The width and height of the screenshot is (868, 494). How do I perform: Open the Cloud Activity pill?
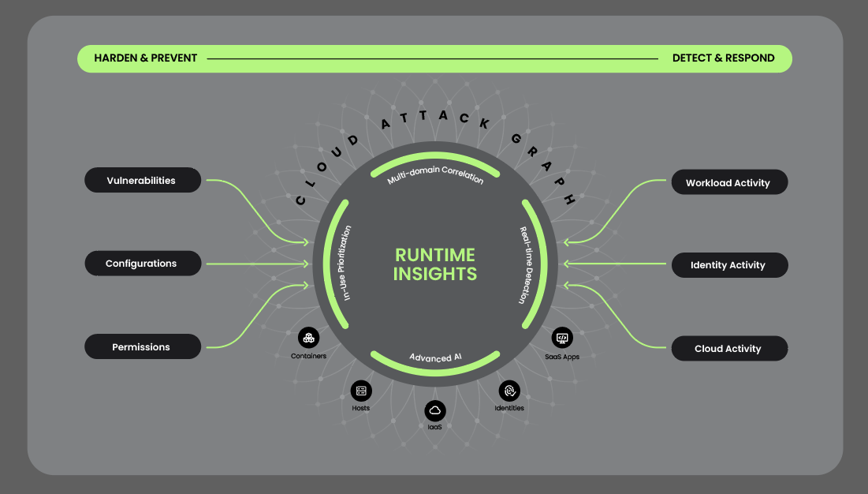point(728,348)
